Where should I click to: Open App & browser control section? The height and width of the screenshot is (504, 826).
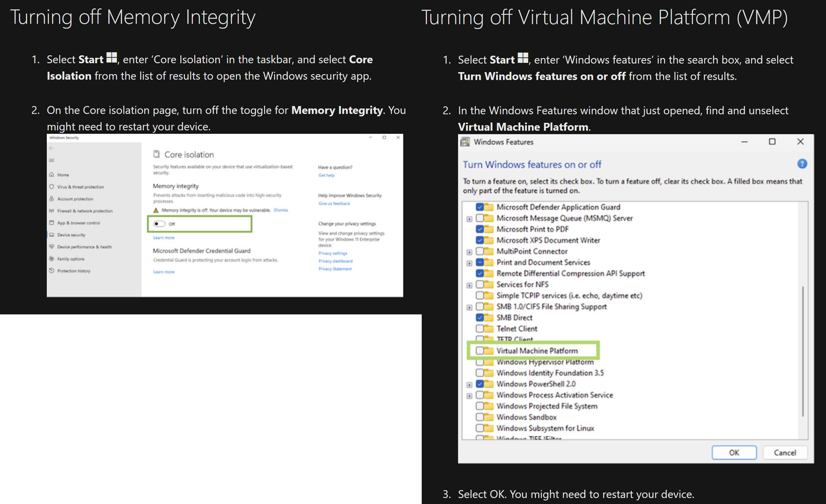pyautogui.click(x=78, y=223)
